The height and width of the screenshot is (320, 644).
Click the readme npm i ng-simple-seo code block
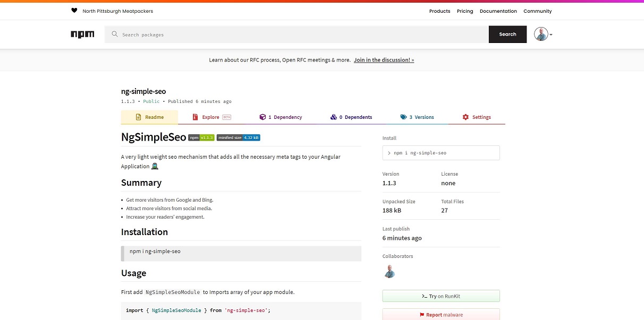241,254
